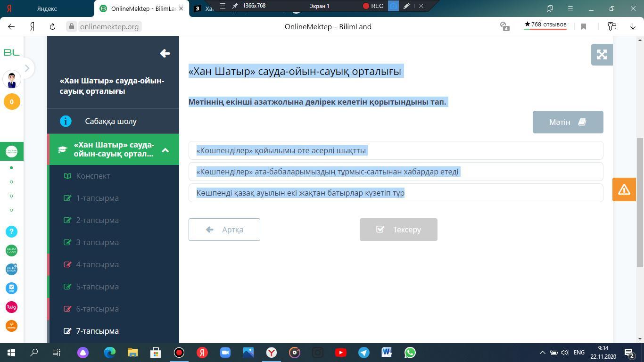Click the user avatar icon
This screenshot has height=362, width=644.
tap(12, 80)
